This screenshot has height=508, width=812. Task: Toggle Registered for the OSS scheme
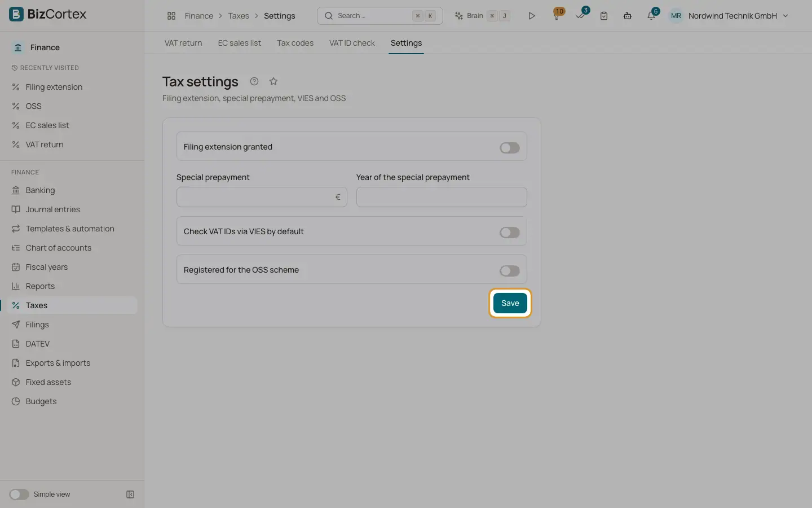pyautogui.click(x=510, y=271)
